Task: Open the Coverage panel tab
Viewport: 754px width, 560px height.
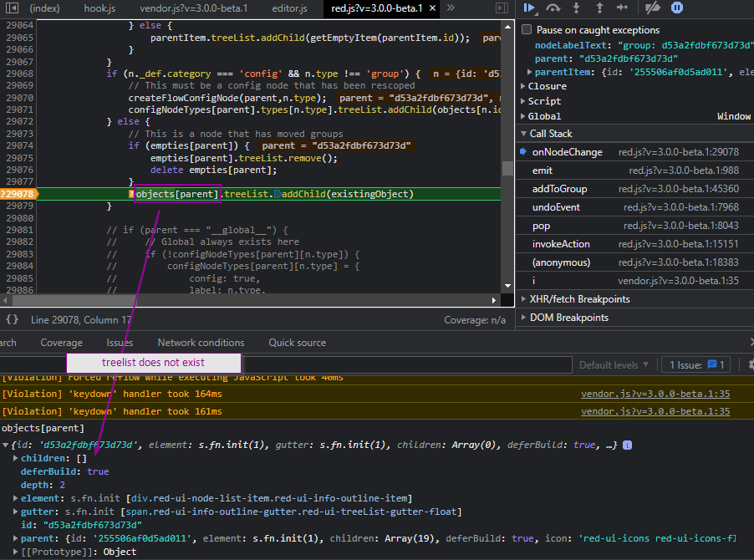Action: click(61, 342)
